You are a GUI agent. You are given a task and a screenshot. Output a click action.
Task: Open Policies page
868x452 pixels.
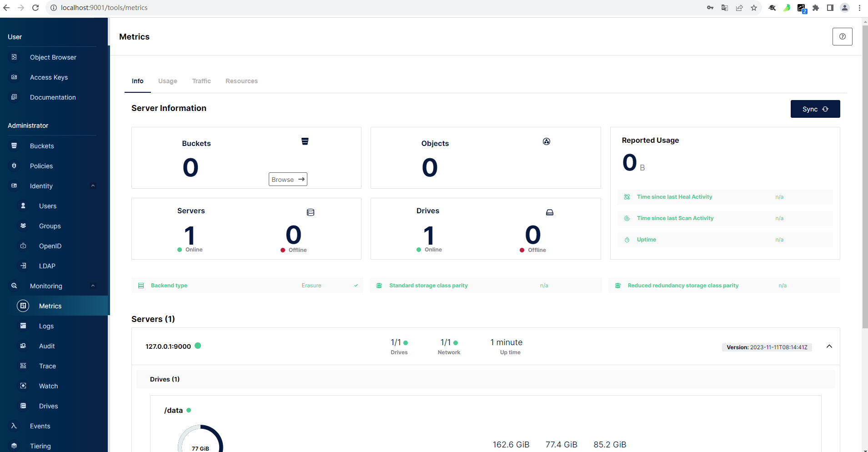[41, 166]
